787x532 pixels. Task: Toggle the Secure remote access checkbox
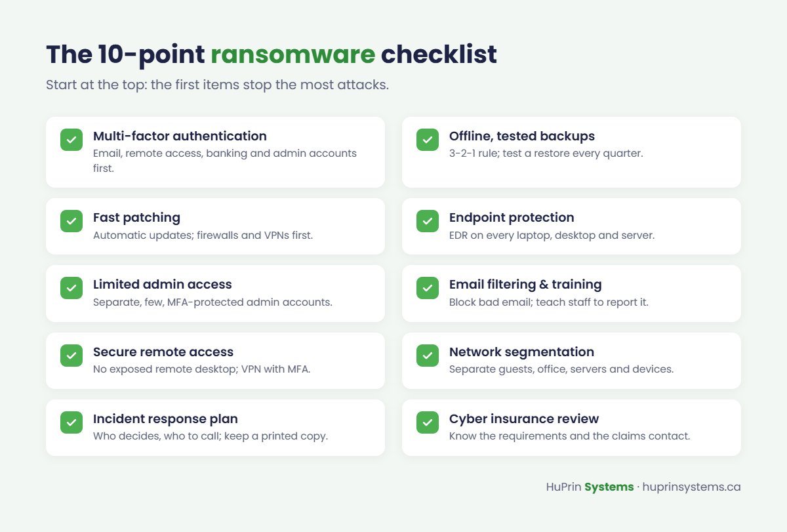71,356
